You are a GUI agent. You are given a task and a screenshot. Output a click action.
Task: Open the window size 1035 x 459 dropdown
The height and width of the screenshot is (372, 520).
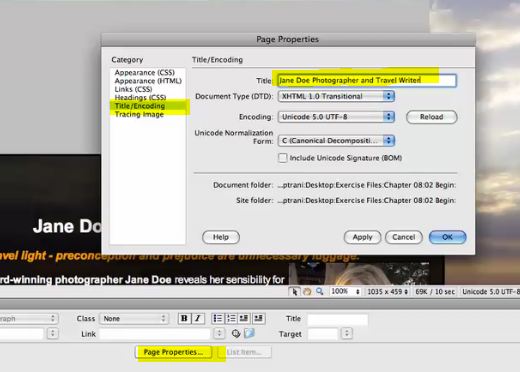click(x=387, y=292)
